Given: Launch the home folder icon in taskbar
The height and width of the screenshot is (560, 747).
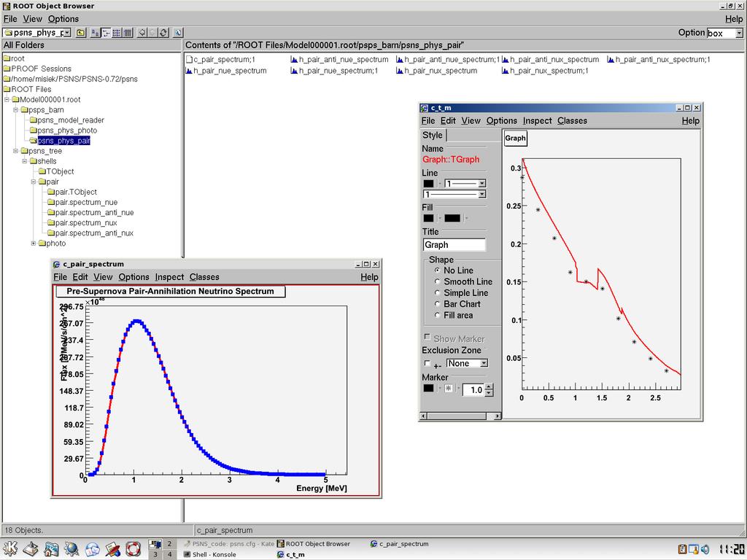Looking at the screenshot, I should pyautogui.click(x=52, y=548).
